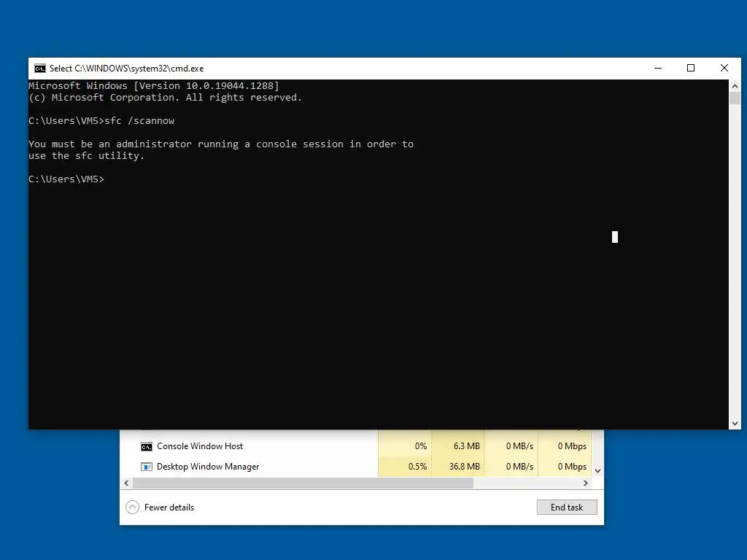Click Task Manager horizontal scrollbar thumb
Image resolution: width=747 pixels, height=560 pixels.
point(303,483)
